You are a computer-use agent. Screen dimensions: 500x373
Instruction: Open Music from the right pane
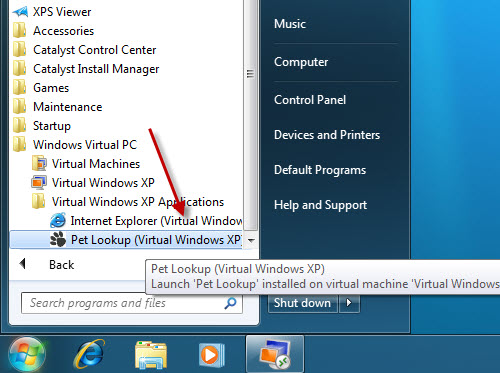(290, 24)
